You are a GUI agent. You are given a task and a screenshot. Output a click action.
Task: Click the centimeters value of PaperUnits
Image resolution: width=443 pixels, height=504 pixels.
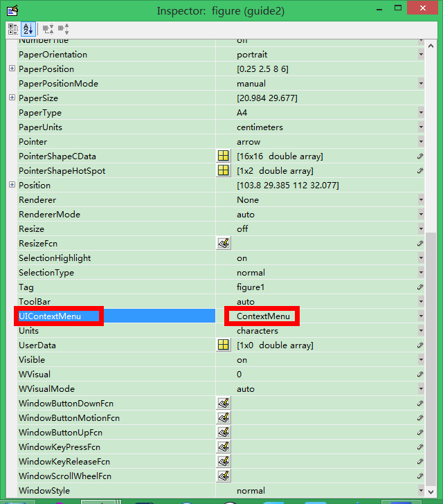pyautogui.click(x=260, y=127)
